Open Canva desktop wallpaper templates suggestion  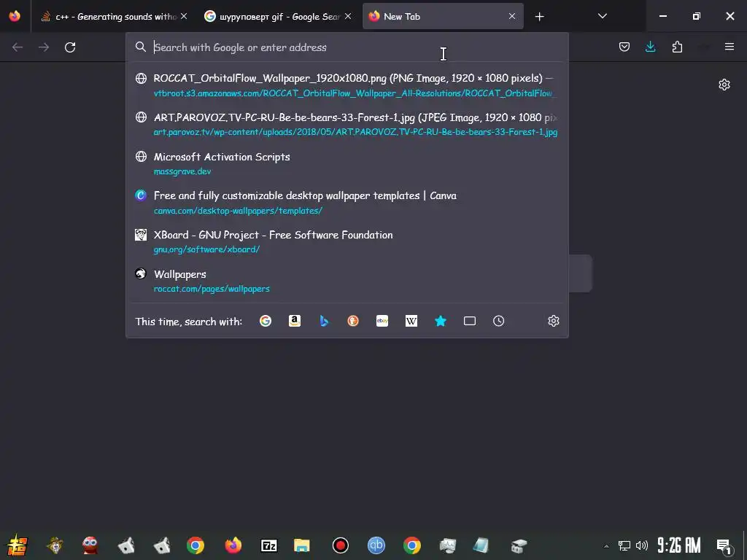coord(347,203)
